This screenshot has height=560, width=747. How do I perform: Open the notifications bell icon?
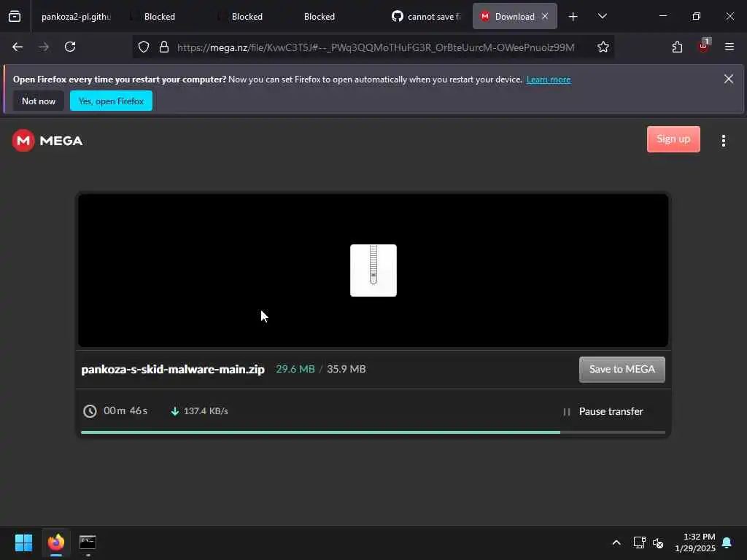click(x=727, y=542)
